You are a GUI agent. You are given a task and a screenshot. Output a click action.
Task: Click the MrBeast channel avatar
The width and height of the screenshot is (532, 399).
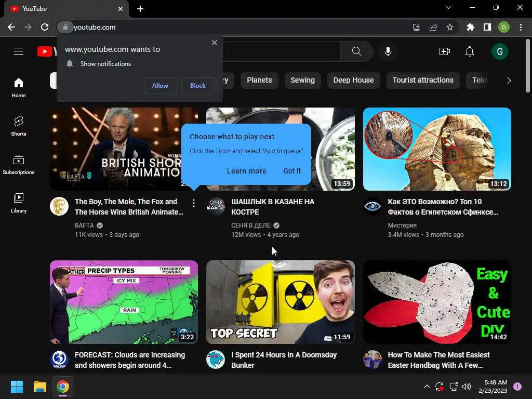216,360
